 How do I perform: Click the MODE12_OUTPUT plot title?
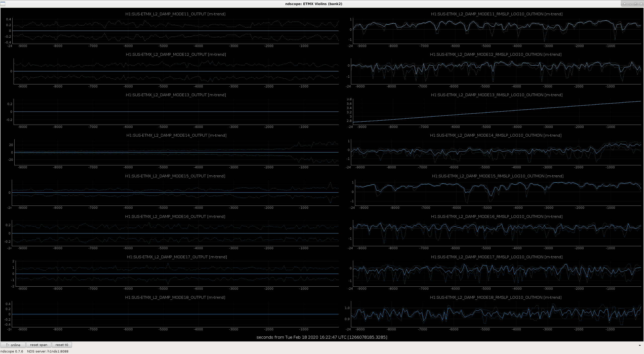176,55
